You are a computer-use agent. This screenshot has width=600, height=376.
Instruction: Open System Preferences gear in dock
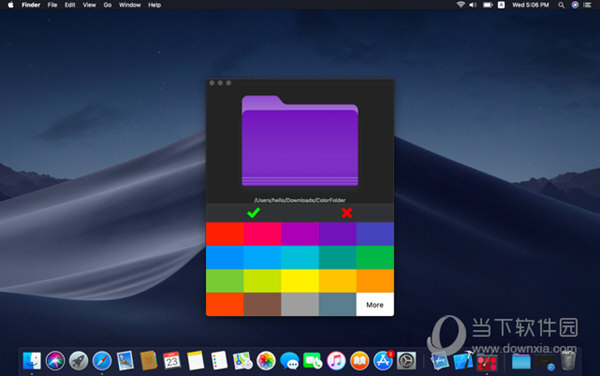406,361
